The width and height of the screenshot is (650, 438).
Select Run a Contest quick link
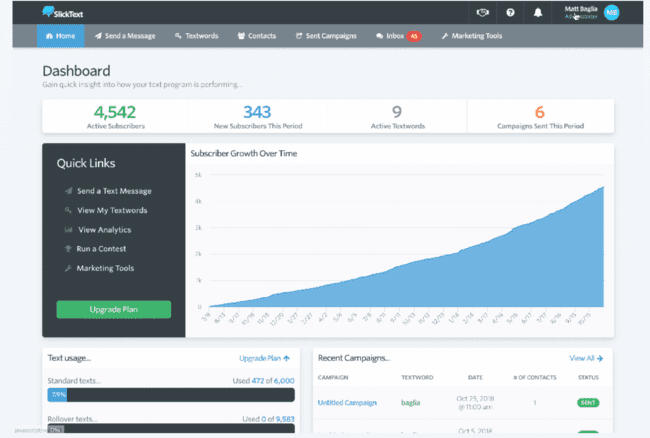[x=102, y=248]
